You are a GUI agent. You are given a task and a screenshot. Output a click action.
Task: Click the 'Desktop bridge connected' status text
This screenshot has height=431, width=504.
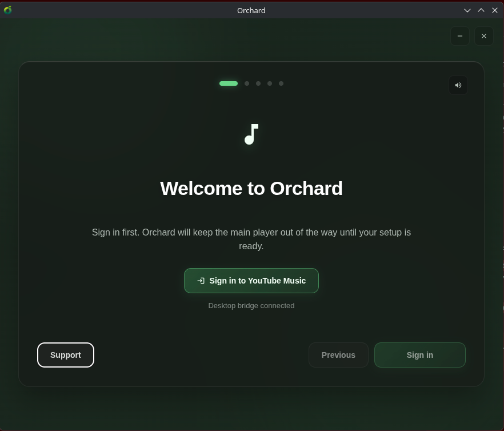[251, 306]
